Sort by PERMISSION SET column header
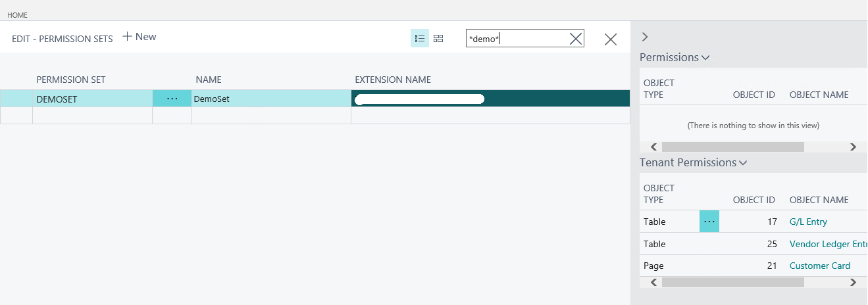Screen dimensions: 868x305 (71, 80)
